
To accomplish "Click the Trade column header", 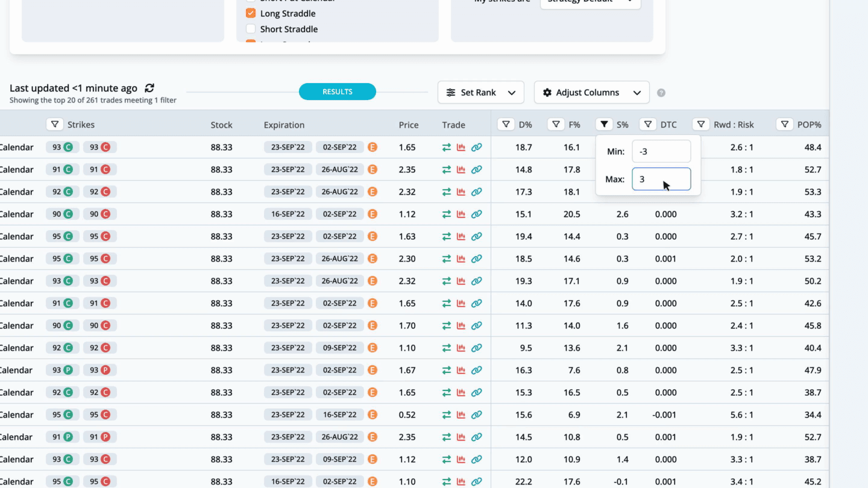I will 453,125.
